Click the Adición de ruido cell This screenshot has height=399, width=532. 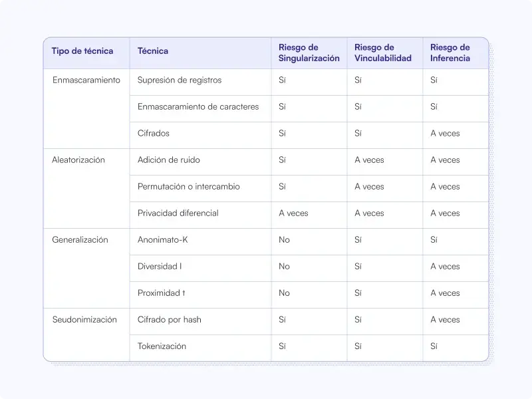200,162
